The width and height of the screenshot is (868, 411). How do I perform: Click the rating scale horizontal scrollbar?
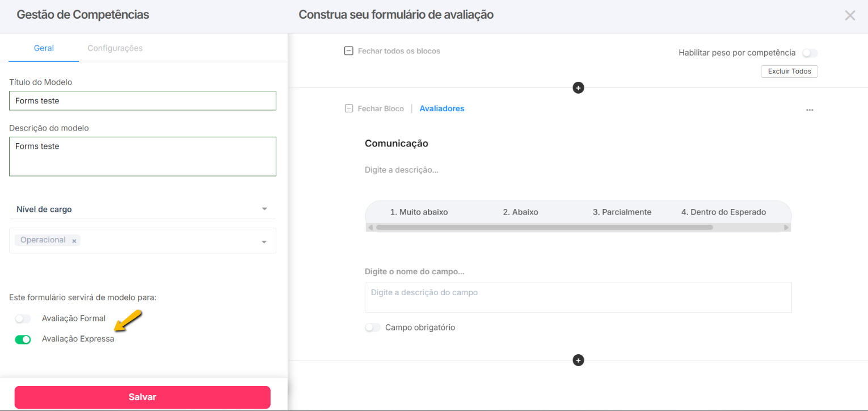(543, 227)
